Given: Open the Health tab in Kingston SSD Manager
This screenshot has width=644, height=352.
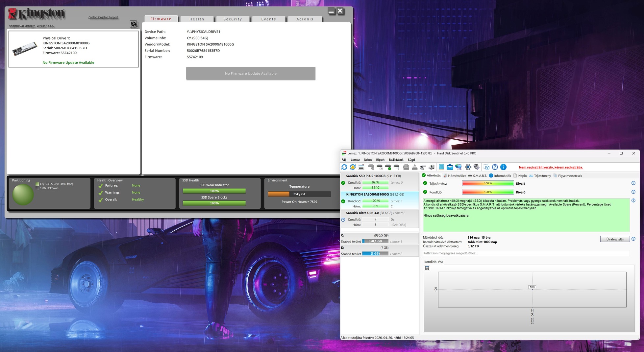Looking at the screenshot, I should [x=197, y=19].
